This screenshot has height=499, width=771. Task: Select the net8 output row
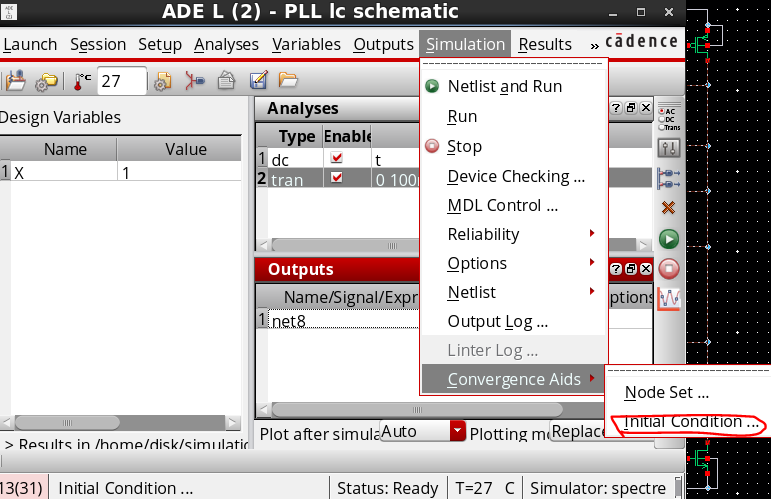[344, 321]
